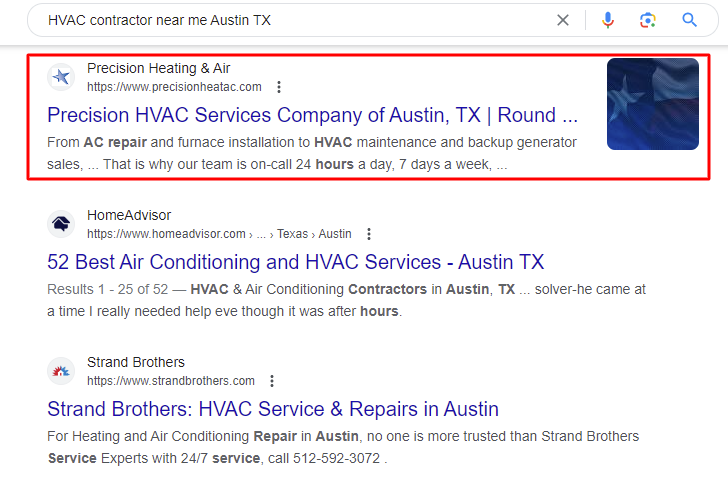Click snippet starting 'From AC repair and furnace'

point(312,153)
